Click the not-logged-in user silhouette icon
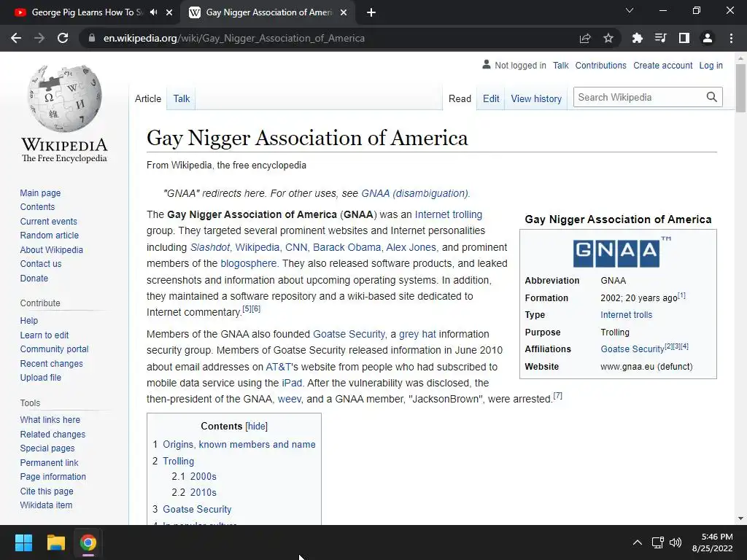747x560 pixels. [486, 64]
